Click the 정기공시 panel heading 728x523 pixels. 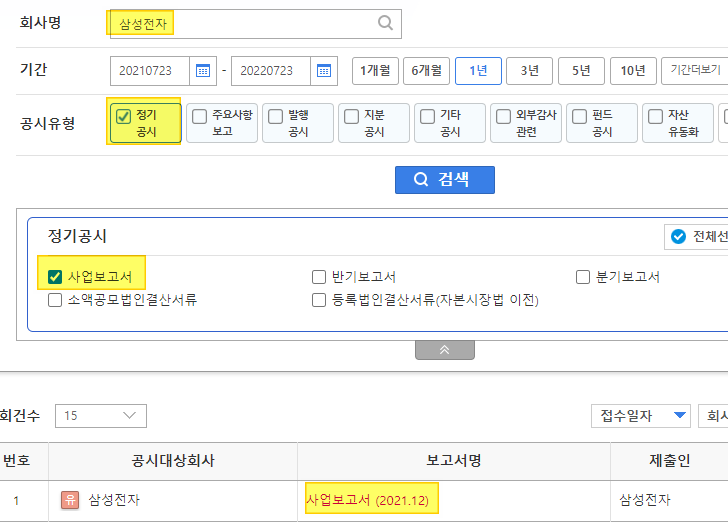tap(77, 236)
